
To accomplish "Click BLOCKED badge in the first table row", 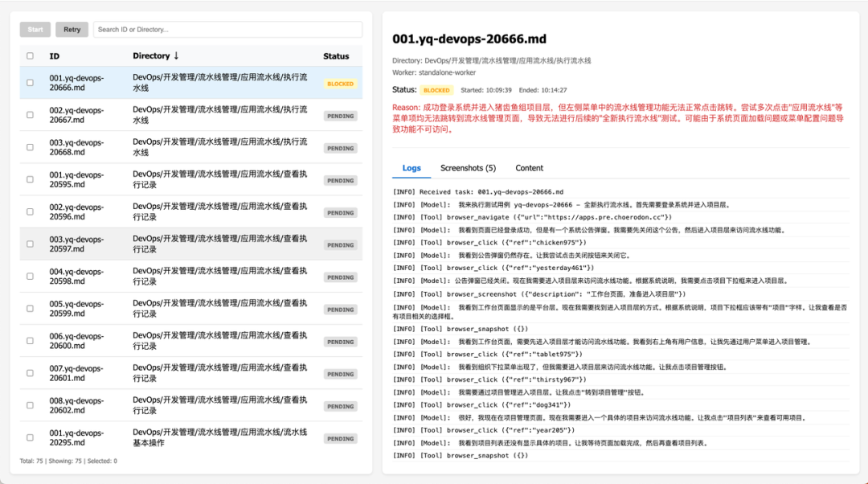I will [x=340, y=84].
